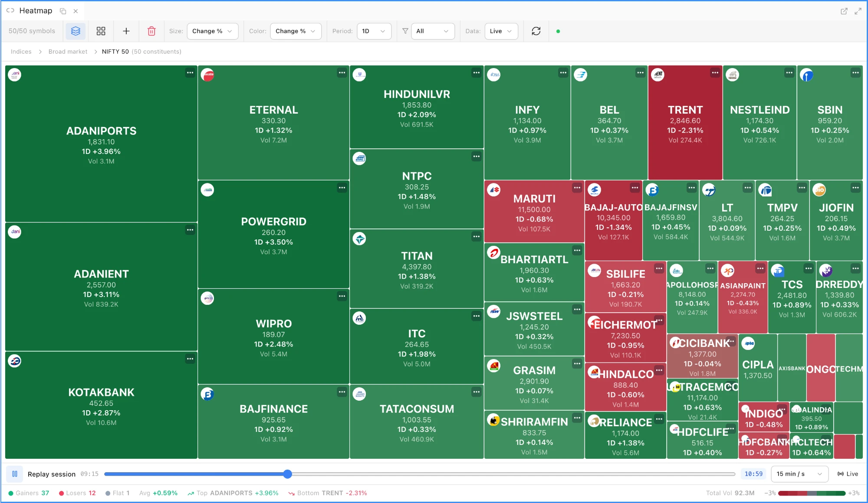The image size is (868, 503).
Task: Open the WIPRO tile three-dot menu
Action: click(x=342, y=296)
